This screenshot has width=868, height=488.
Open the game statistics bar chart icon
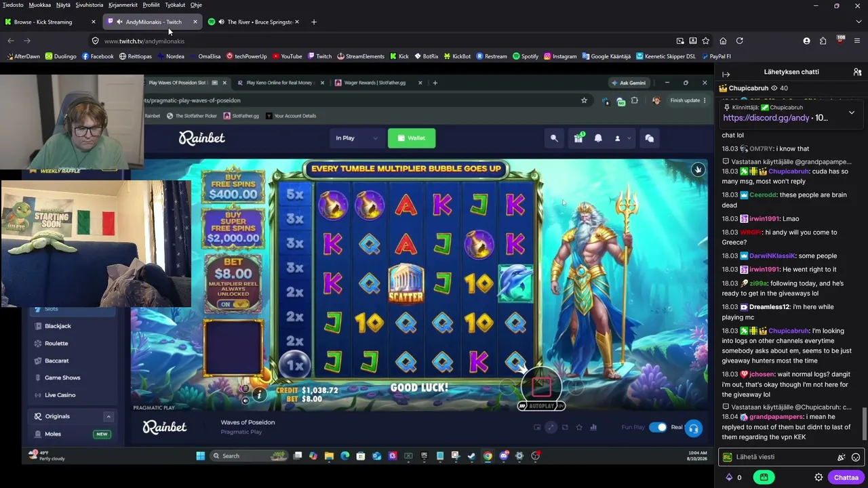tap(593, 427)
